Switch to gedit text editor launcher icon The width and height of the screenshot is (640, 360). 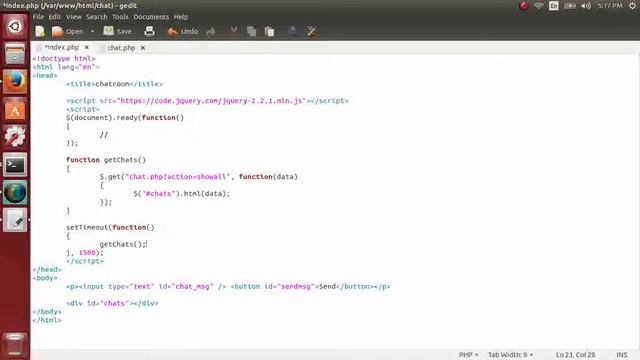15,220
